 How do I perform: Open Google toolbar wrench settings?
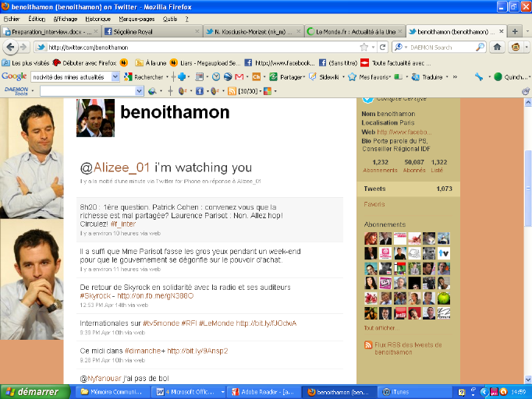tap(479, 77)
